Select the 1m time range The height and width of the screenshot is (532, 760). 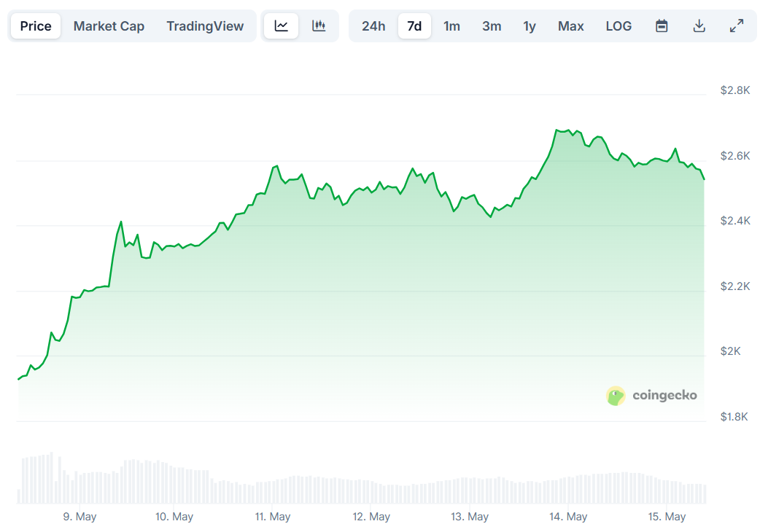pos(451,26)
